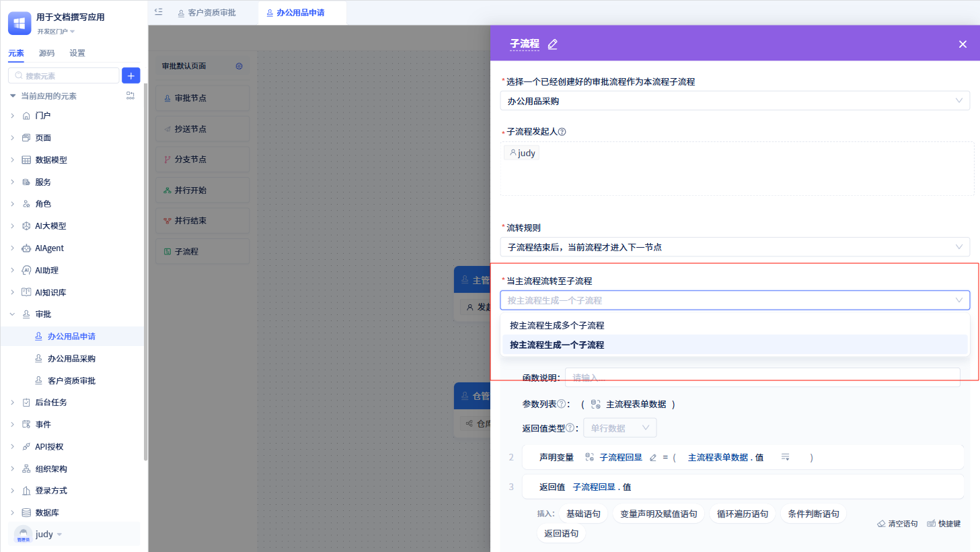Edit the 子流程回显 variable name
The image size is (980, 552).
click(652, 458)
